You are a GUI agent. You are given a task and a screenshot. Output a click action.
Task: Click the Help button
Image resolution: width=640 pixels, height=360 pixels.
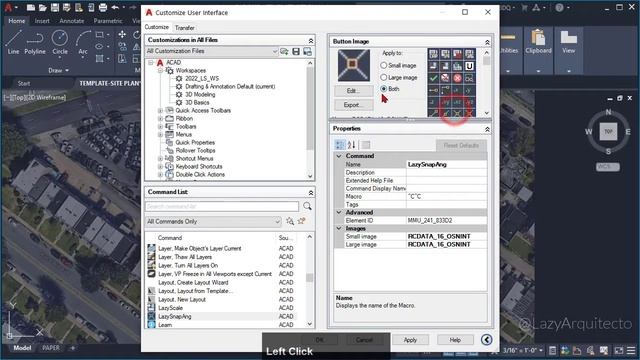[x=455, y=340]
